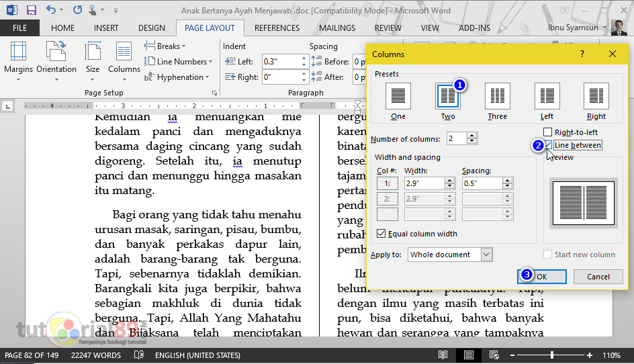Click the Indent Right stepper
634x364 pixels.
tap(304, 77)
